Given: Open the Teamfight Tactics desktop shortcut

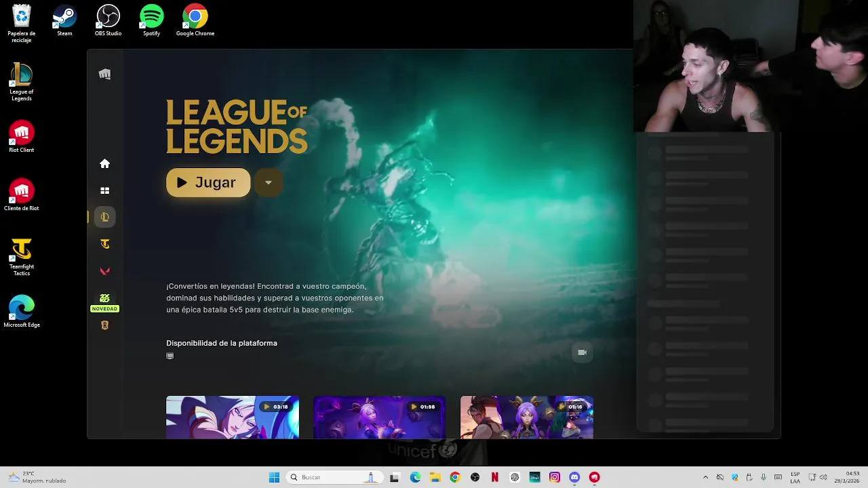Looking at the screenshot, I should (22, 257).
